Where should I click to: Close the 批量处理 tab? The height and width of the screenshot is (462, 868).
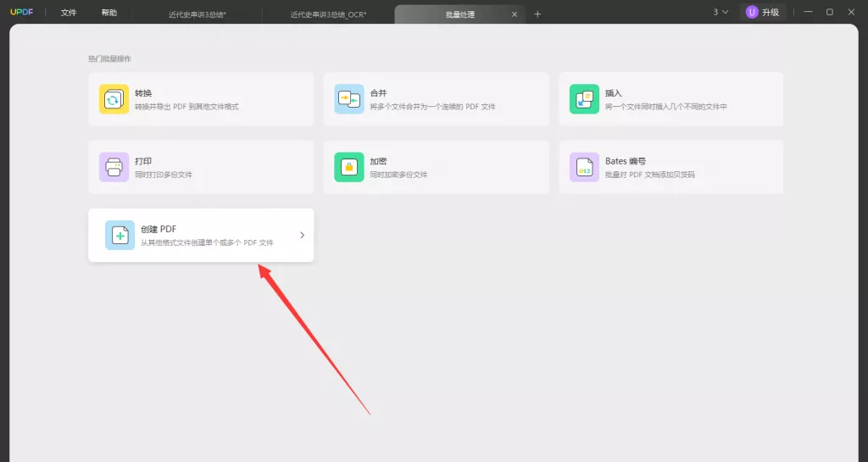pyautogui.click(x=515, y=14)
